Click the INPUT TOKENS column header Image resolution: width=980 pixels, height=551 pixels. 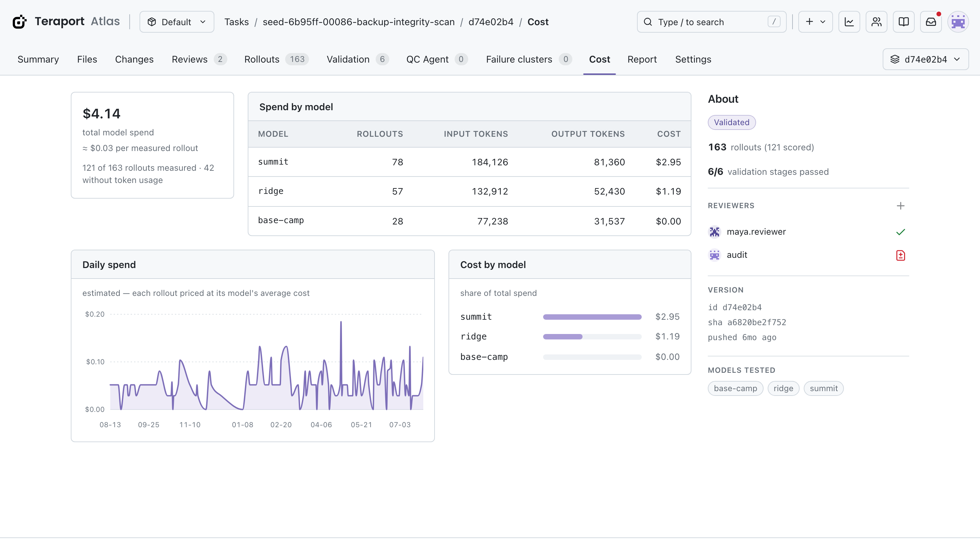[x=476, y=134]
